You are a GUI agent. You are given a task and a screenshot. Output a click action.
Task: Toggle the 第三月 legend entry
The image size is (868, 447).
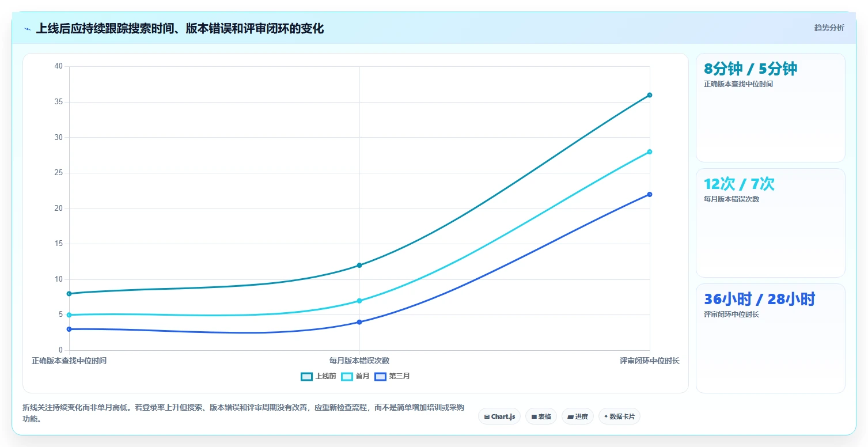(x=392, y=376)
